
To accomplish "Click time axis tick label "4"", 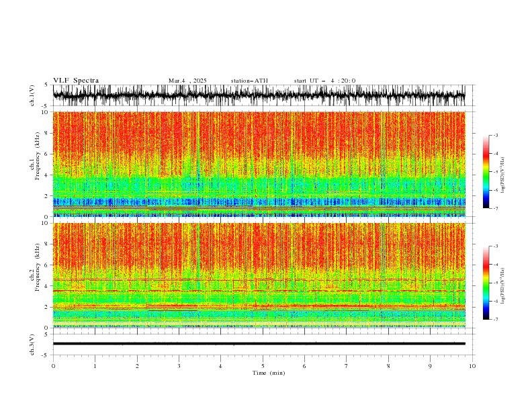I will pyautogui.click(x=220, y=366).
